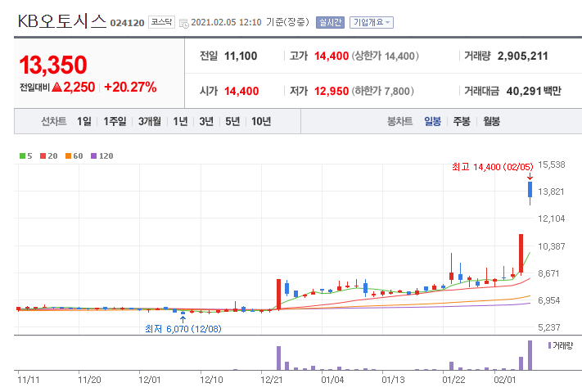The height and width of the screenshot is (392, 582).
Task: Click the calendar clock icon beside the date
Action: click(x=183, y=24)
